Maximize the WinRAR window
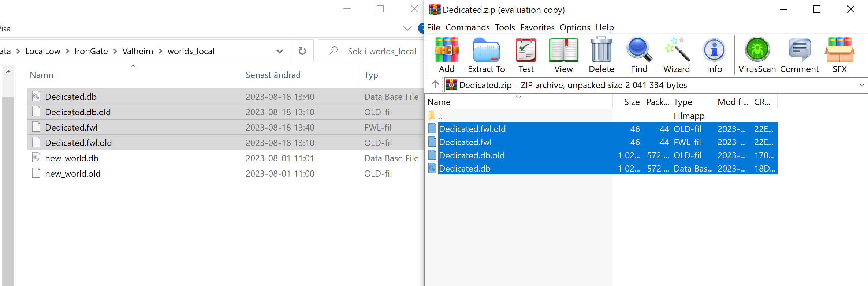Viewport: 868px width, 286px height. (x=817, y=9)
